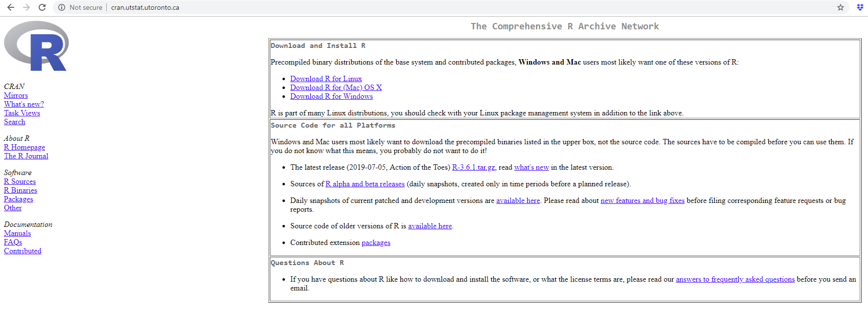The width and height of the screenshot is (868, 311).
Task: Go to Packages in the sidebar
Action: point(19,199)
